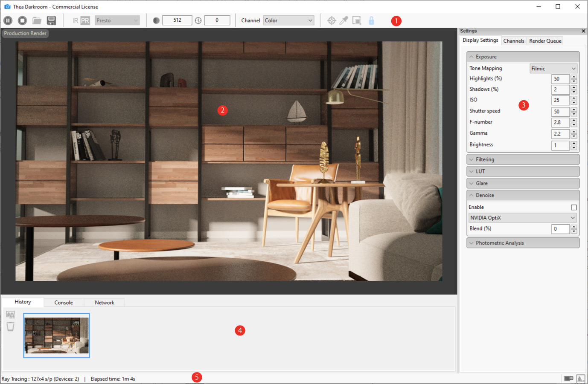Image resolution: width=588 pixels, height=384 pixels.
Task: Switch to the Channels tab
Action: (514, 40)
